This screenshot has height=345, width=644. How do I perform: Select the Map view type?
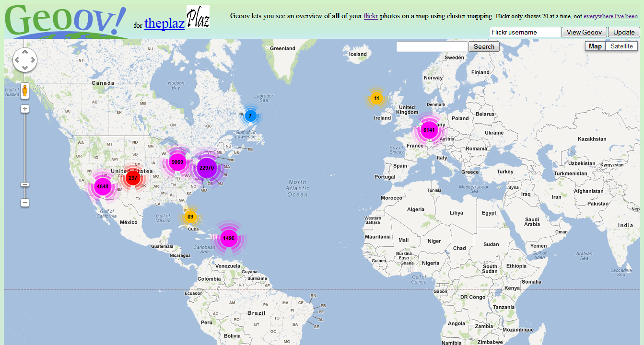[x=595, y=46]
